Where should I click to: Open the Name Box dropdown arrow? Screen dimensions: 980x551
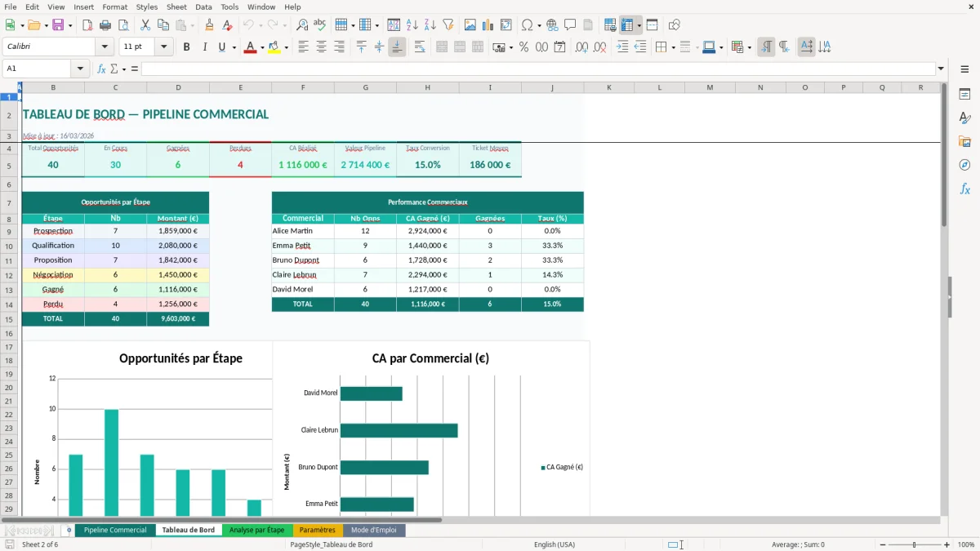(x=78, y=69)
